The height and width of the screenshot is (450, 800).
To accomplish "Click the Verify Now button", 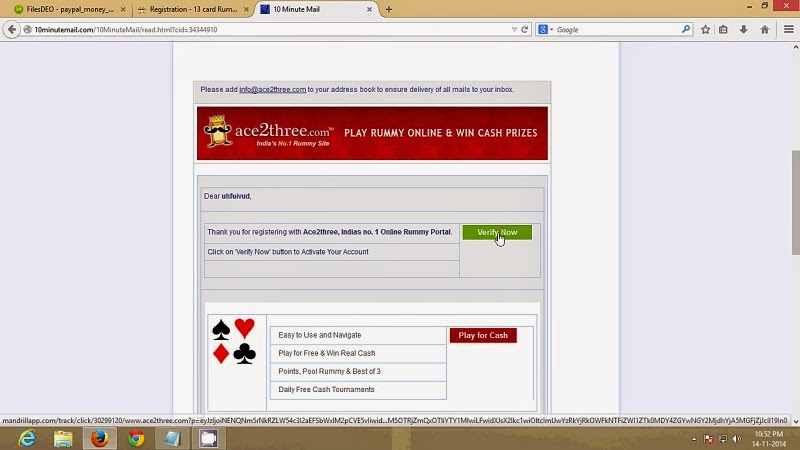I will [x=497, y=232].
